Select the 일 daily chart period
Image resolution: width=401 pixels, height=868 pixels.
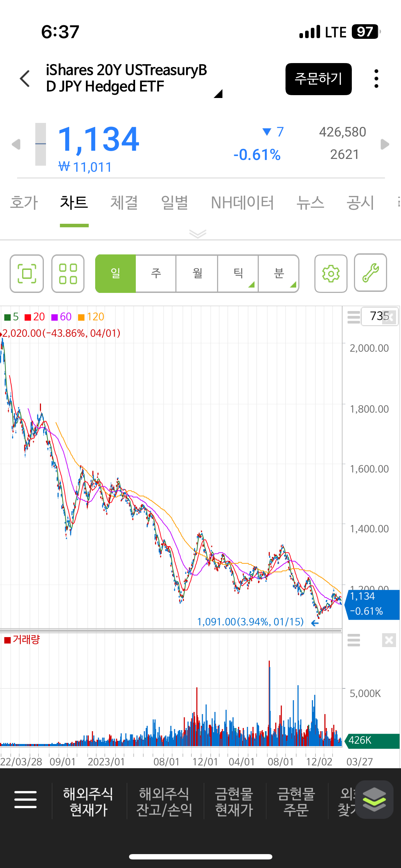(115, 274)
